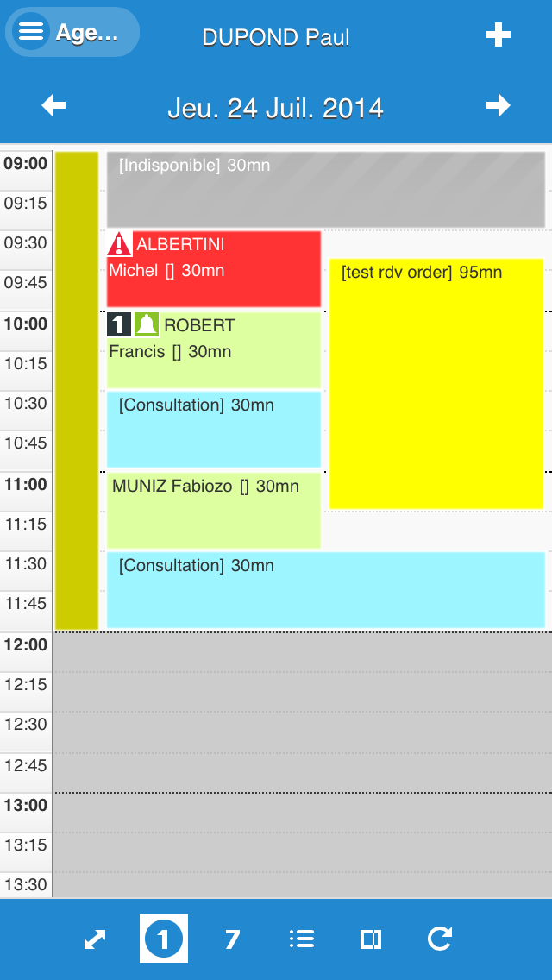Viewport: 552px width, 980px height.
Task: Click the olive colored vertical bar
Action: pos(77,390)
